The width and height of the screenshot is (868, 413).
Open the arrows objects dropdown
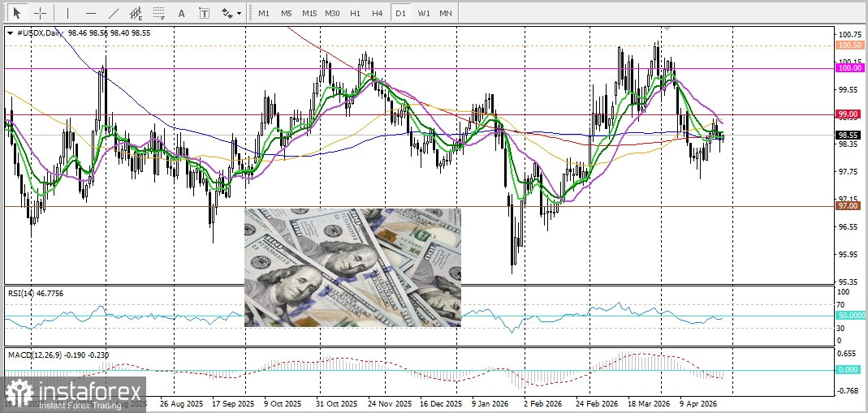[x=231, y=14]
